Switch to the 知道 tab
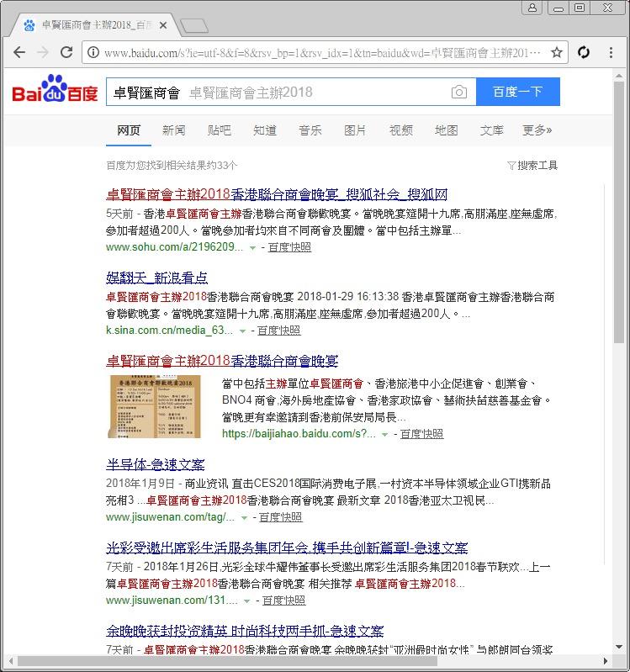This screenshot has width=630, height=672. point(264,130)
